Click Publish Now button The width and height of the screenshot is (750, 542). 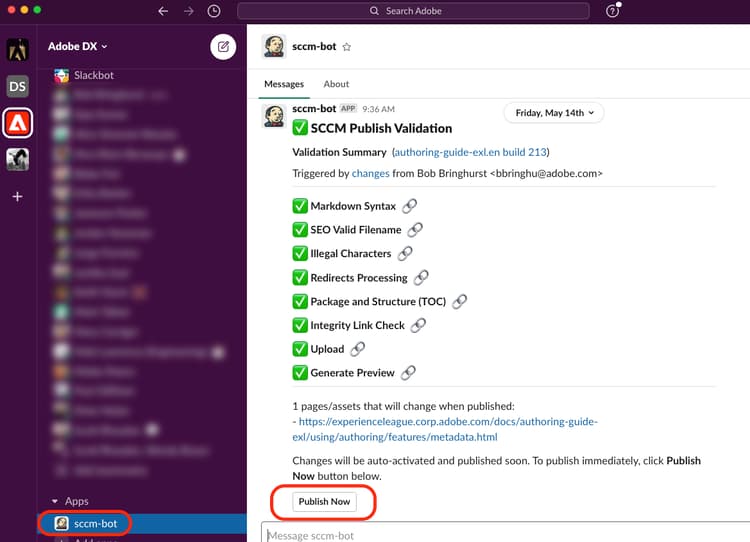(324, 501)
